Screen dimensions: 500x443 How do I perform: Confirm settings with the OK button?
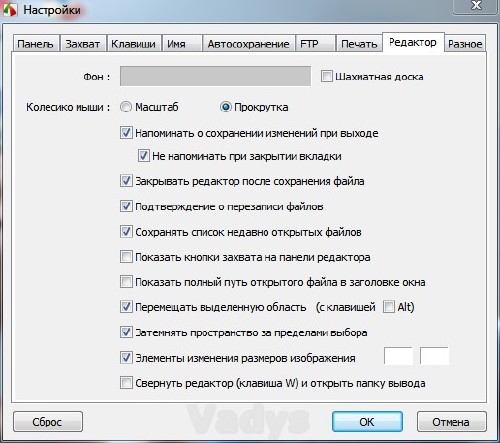pos(367,422)
